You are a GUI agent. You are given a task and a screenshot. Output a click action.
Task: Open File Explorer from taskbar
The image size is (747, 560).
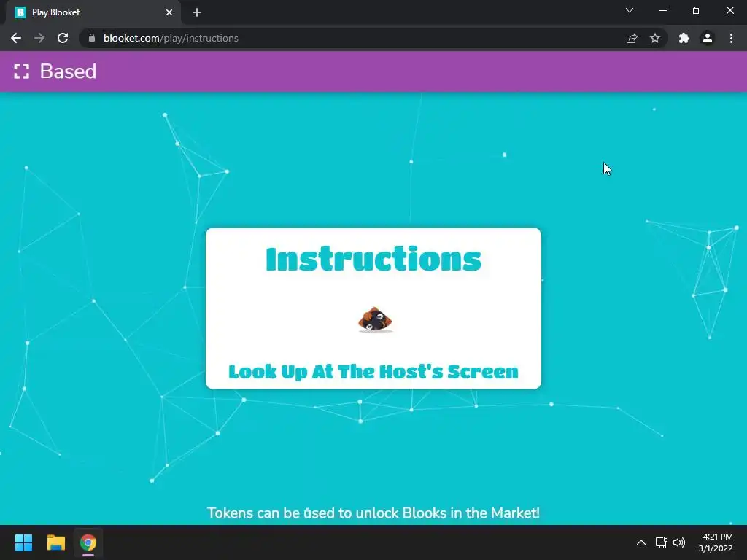(x=55, y=542)
